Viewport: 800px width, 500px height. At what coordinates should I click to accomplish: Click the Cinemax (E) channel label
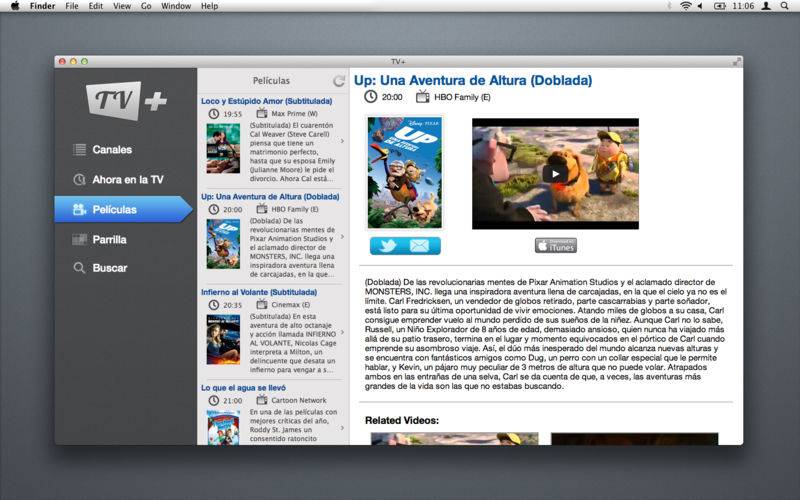291,305
